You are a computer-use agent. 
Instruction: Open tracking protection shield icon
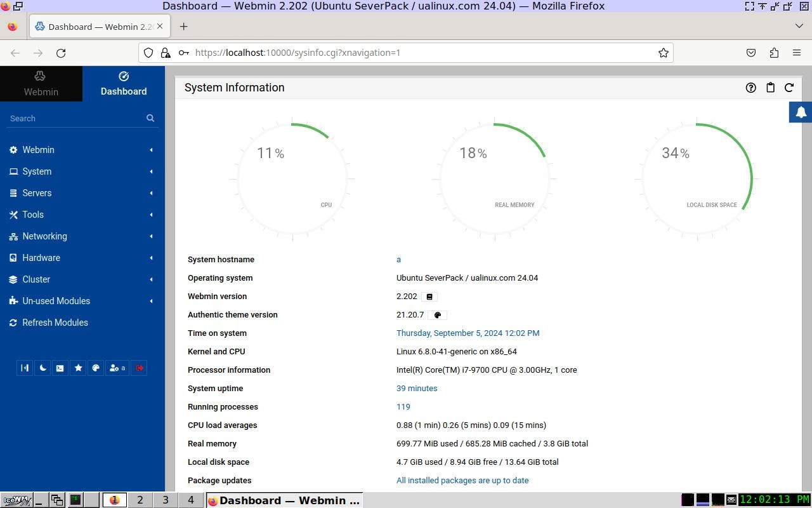[x=148, y=53]
